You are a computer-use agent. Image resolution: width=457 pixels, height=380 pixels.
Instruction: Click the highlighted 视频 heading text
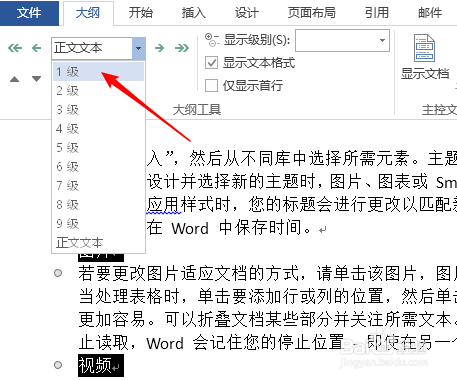pos(95,365)
